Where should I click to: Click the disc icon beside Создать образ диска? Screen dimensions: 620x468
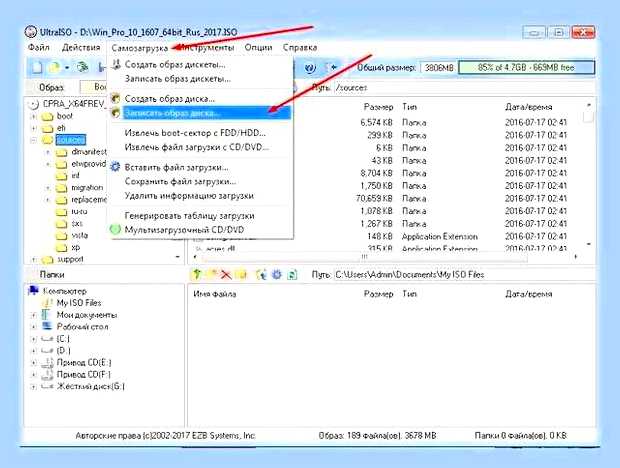tap(115, 98)
